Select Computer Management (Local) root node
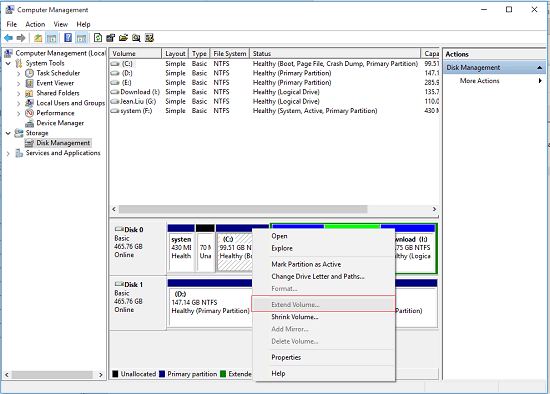The image size is (550, 394). point(60,53)
